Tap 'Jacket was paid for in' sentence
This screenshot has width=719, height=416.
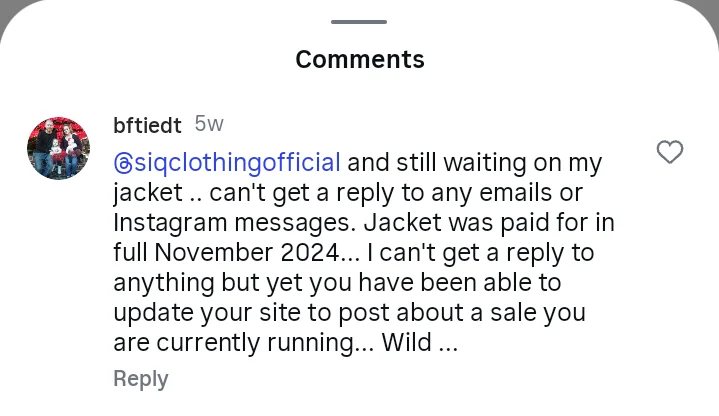489,223
